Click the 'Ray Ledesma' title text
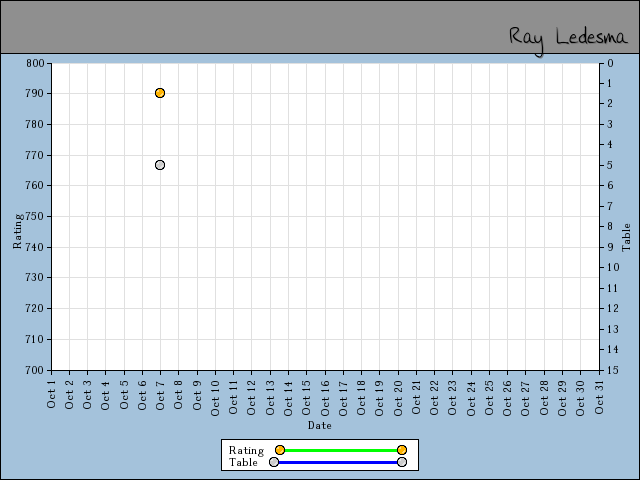The width and height of the screenshot is (640, 480). click(x=568, y=40)
